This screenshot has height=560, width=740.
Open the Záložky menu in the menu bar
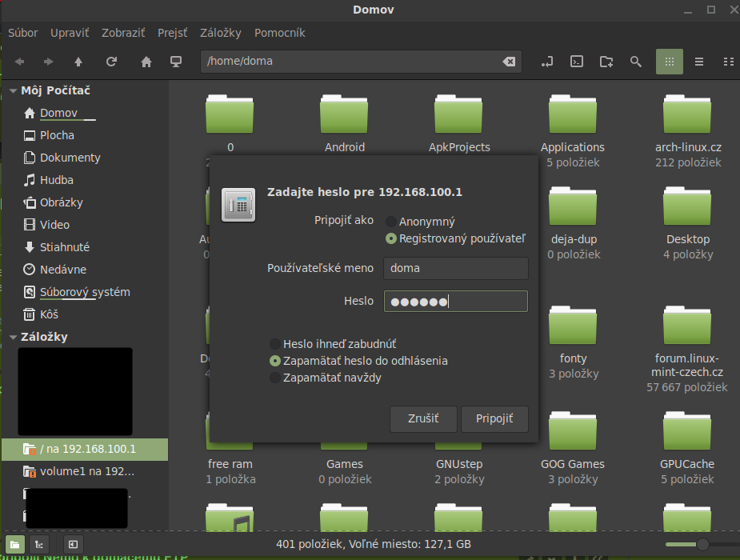coord(220,33)
